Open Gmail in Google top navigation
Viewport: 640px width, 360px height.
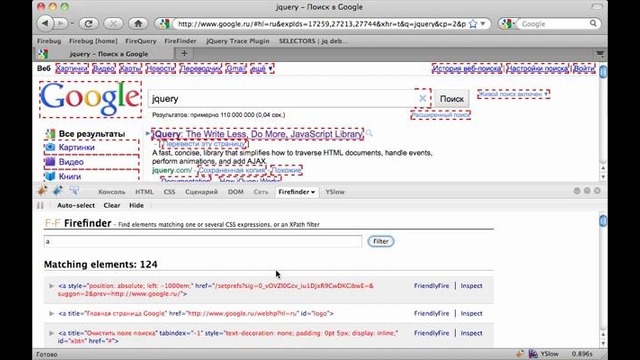236,69
